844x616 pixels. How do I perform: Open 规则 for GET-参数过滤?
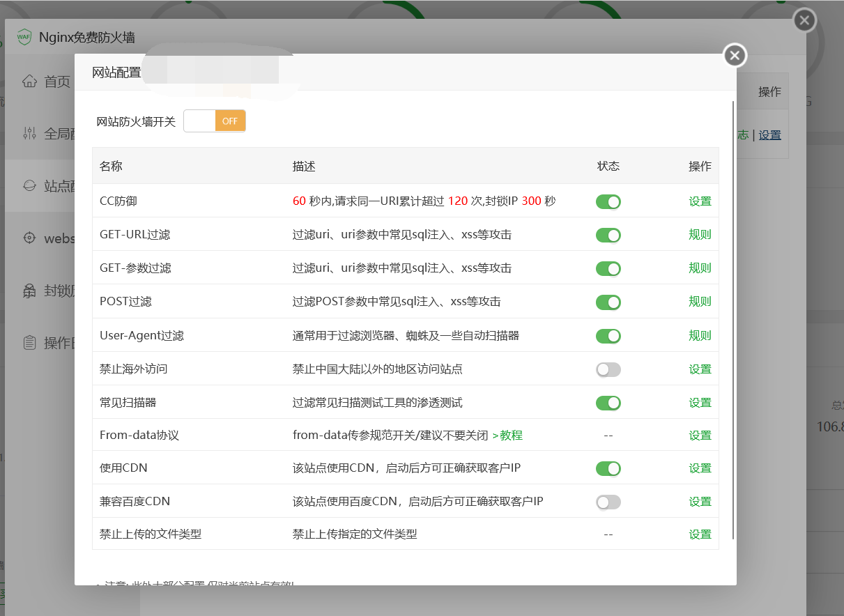tap(700, 268)
